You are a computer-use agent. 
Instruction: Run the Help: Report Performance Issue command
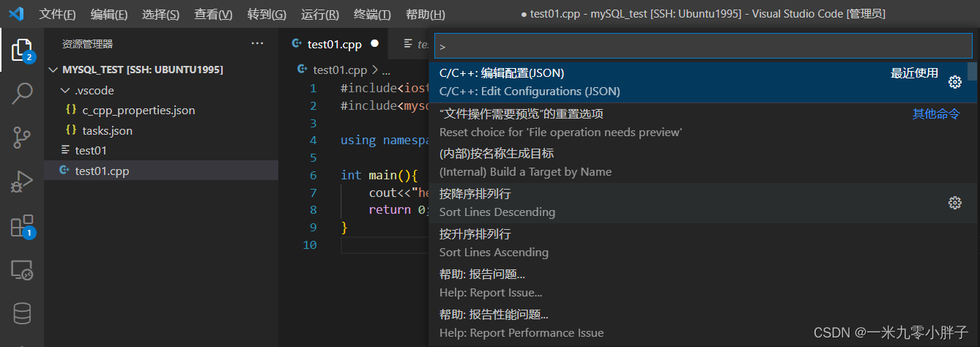pyautogui.click(x=703, y=324)
